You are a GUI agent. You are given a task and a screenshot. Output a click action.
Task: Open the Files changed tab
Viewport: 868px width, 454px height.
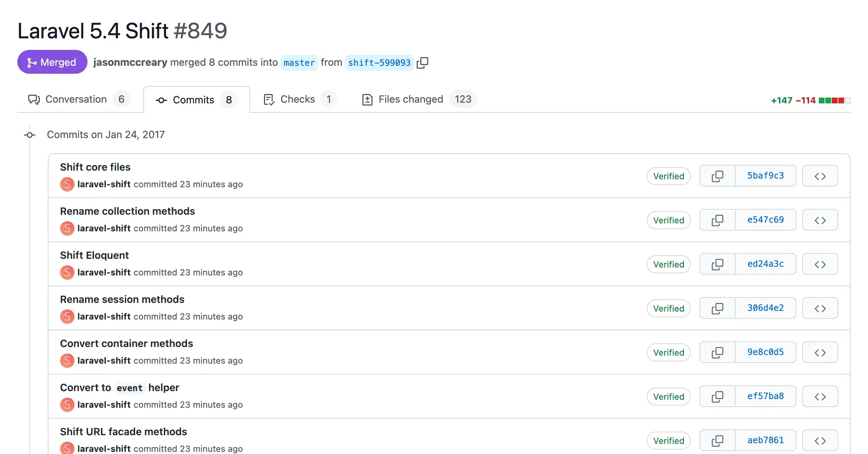click(x=410, y=99)
